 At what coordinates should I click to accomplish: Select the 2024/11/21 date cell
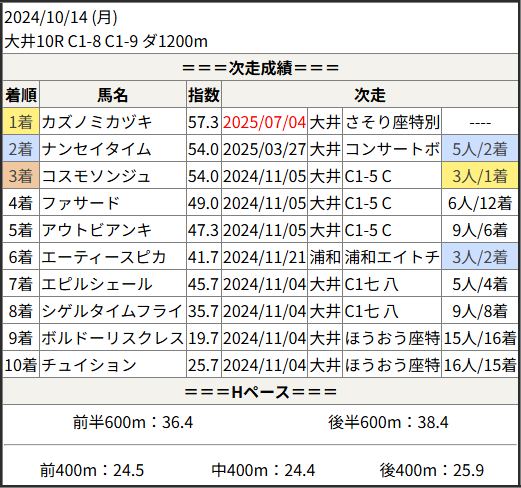[x=264, y=257]
